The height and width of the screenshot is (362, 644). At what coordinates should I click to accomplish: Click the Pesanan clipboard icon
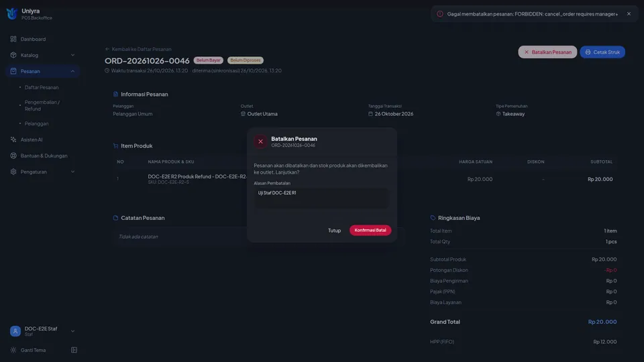[x=13, y=71]
